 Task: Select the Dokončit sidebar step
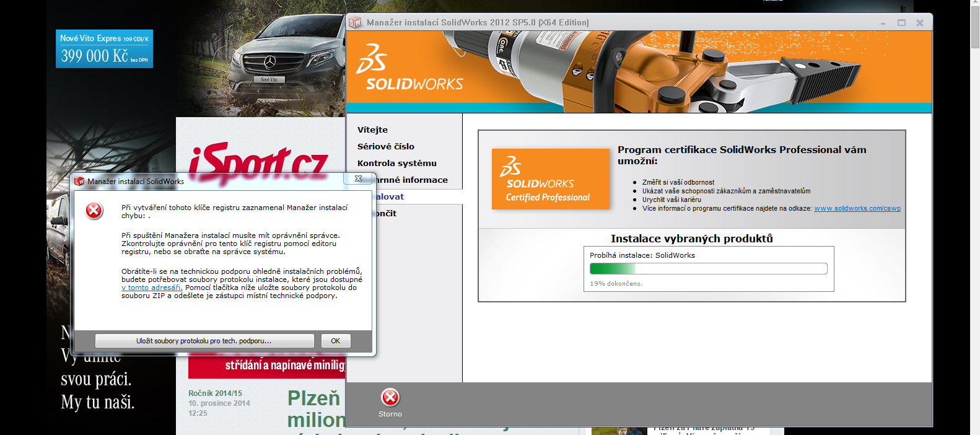387,213
